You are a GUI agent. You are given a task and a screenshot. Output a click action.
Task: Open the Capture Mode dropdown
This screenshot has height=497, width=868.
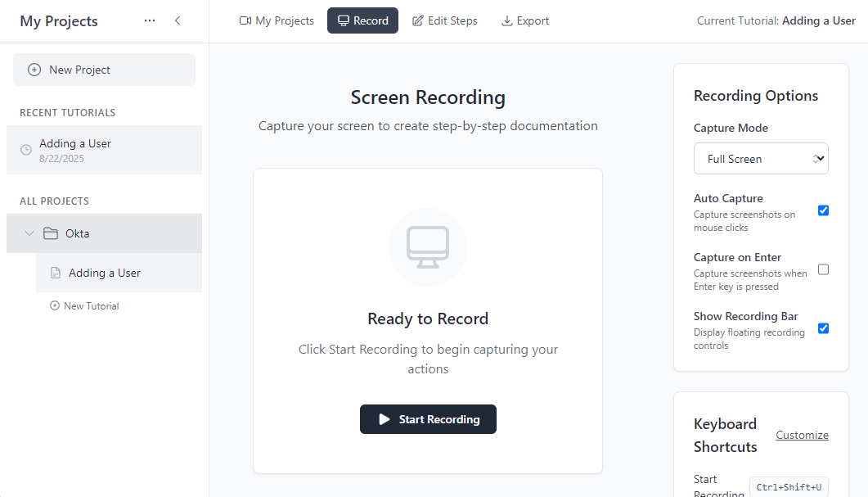[x=760, y=158]
